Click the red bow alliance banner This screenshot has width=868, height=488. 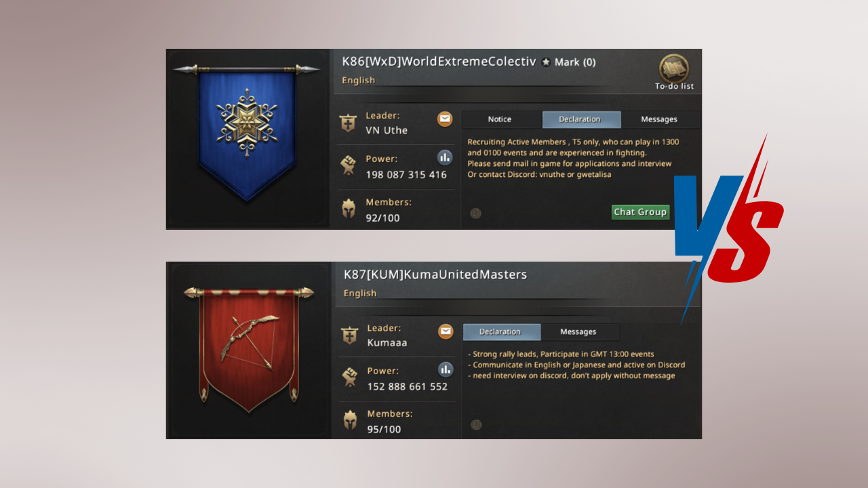248,347
